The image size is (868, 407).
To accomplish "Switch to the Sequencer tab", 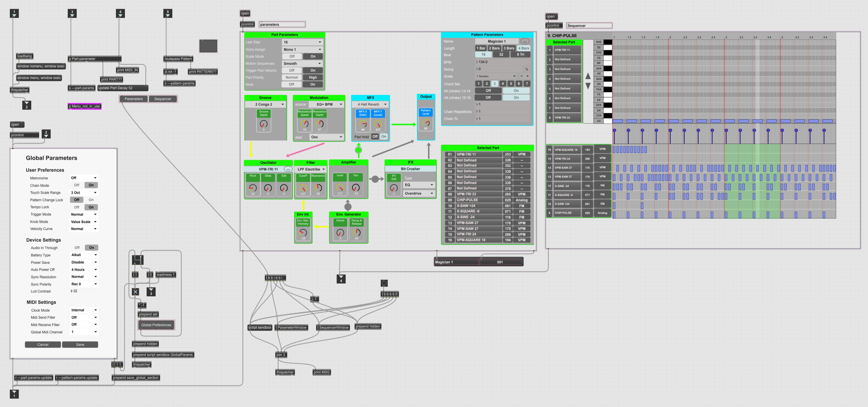I will tap(162, 99).
